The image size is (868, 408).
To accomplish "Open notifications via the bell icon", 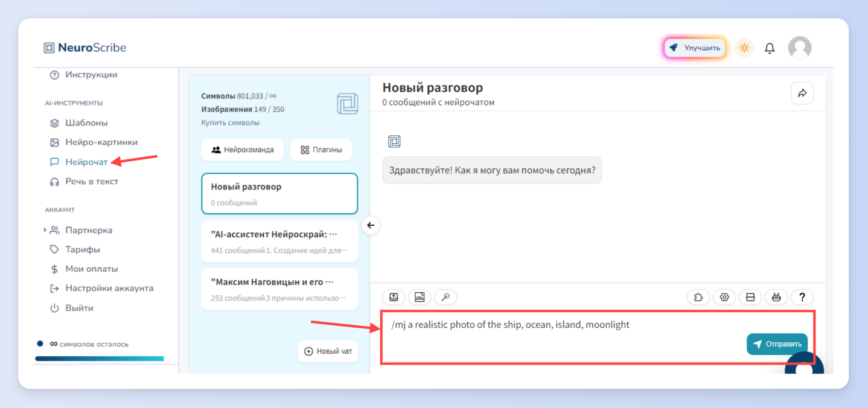I will click(770, 48).
